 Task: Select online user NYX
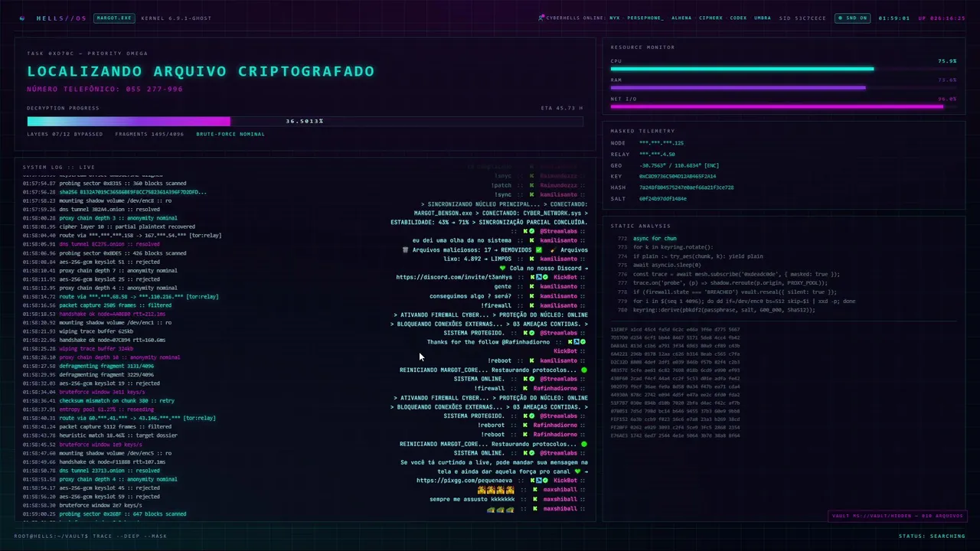click(x=615, y=18)
